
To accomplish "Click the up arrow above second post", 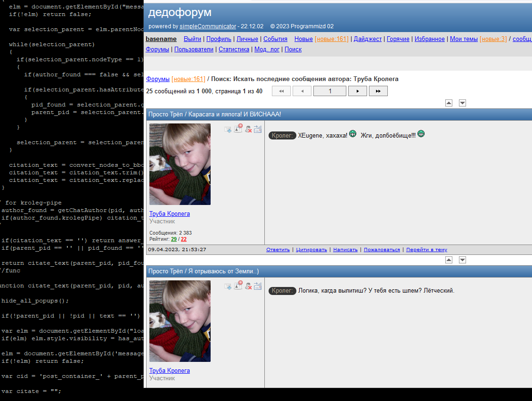I will click(449, 260).
